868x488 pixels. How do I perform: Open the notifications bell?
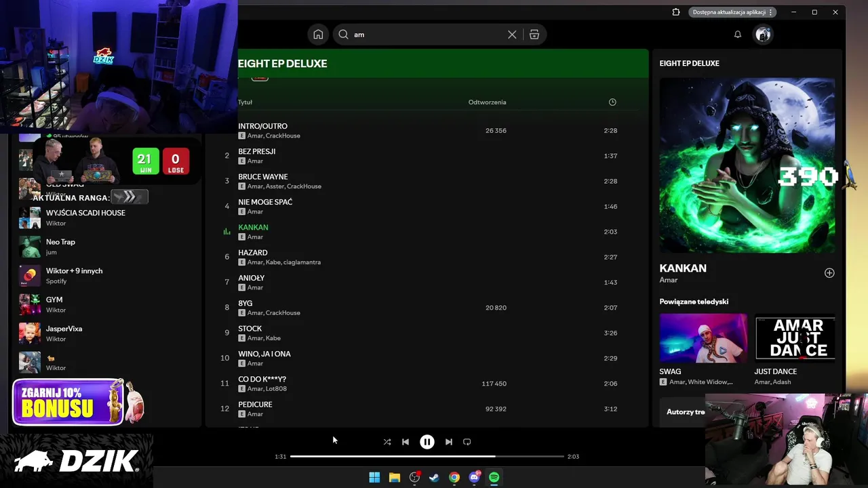pos(738,35)
